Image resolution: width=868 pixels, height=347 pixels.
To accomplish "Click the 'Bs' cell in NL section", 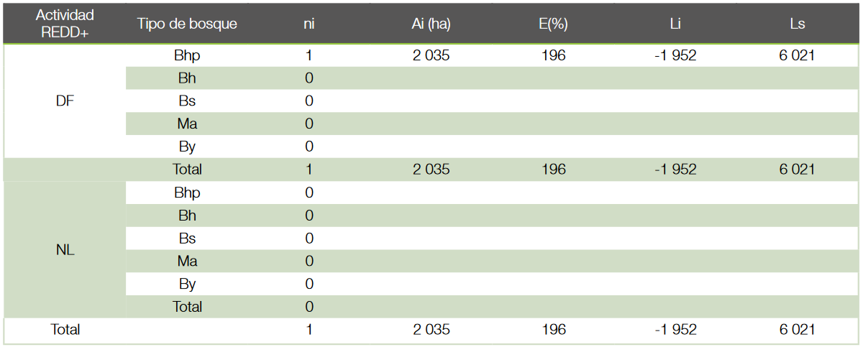I will pyautogui.click(x=187, y=239).
